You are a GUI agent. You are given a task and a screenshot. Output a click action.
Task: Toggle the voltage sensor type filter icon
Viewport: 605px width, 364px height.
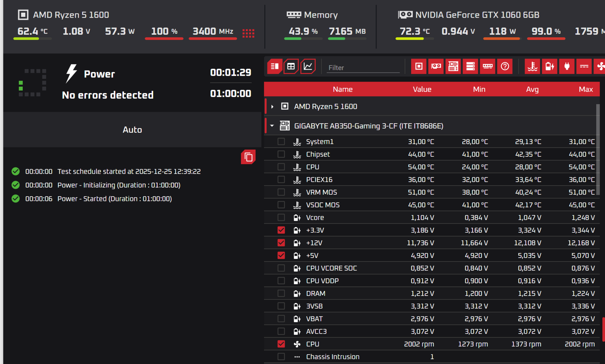tap(550, 66)
